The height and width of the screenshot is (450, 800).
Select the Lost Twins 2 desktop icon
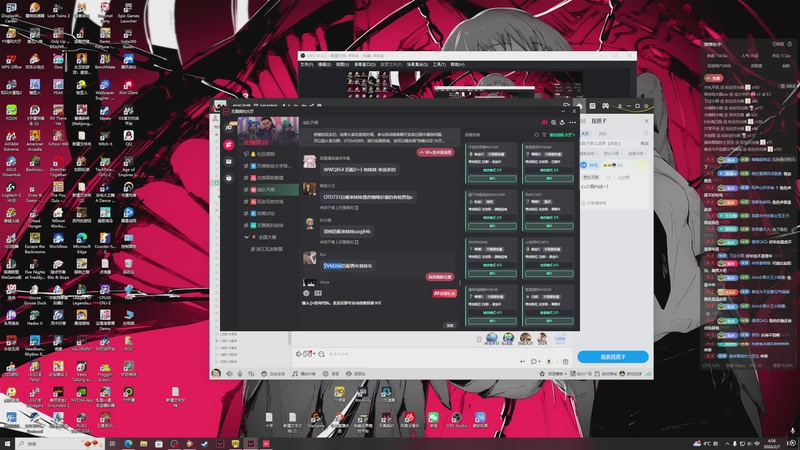point(58,10)
